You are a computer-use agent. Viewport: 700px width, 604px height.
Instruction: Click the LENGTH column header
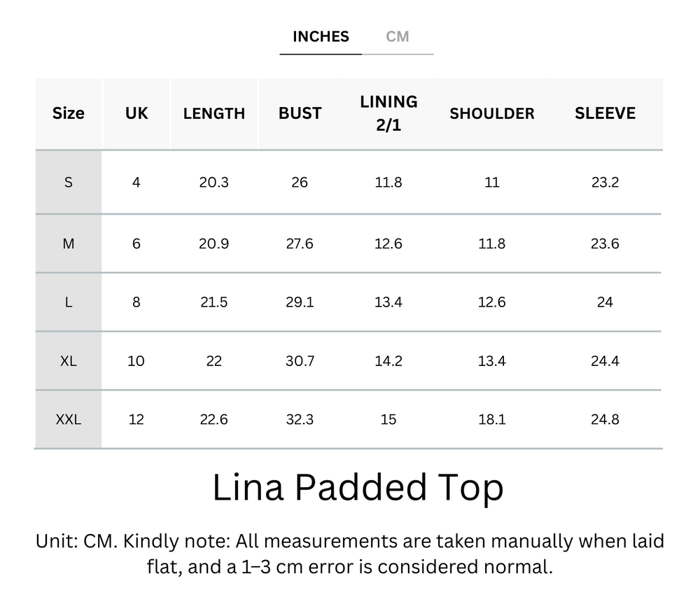click(214, 113)
